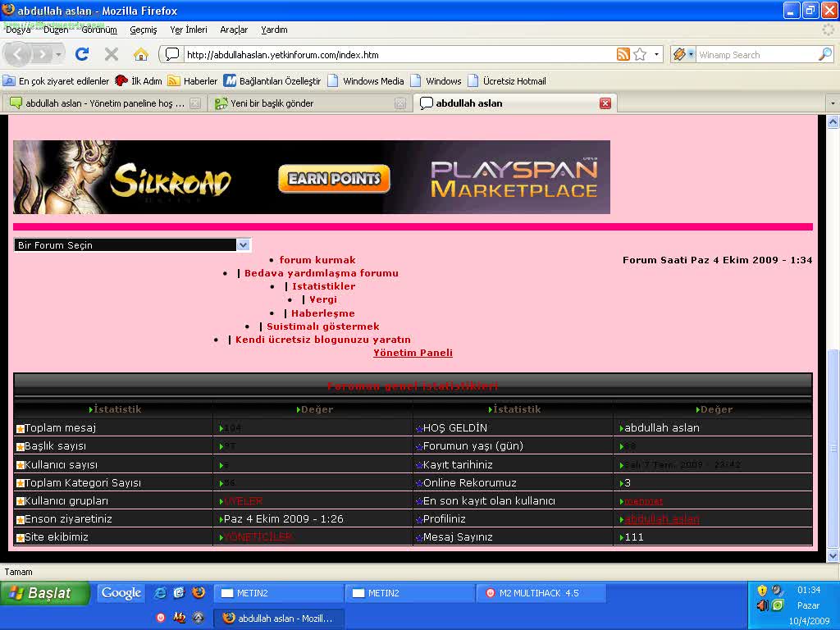The width and height of the screenshot is (840, 630).
Task: Click the security shield tray icon
Action: click(x=762, y=591)
